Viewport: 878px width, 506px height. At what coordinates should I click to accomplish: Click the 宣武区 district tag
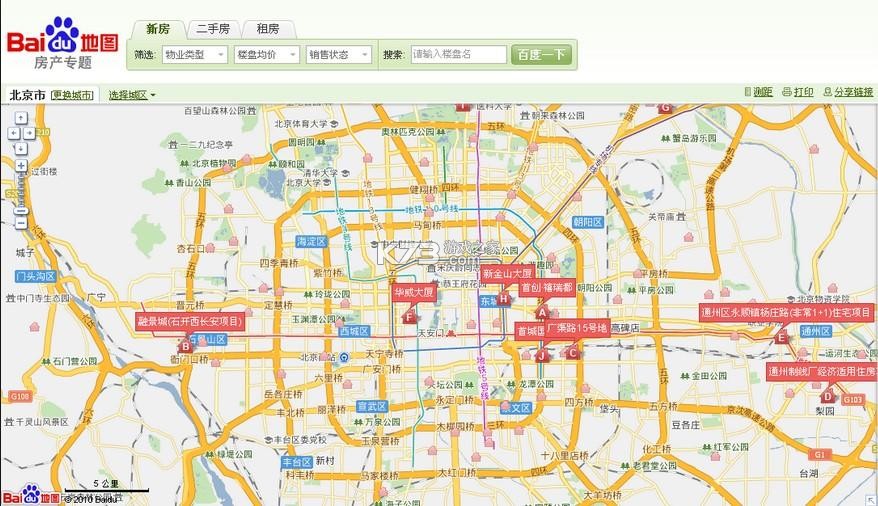point(372,406)
